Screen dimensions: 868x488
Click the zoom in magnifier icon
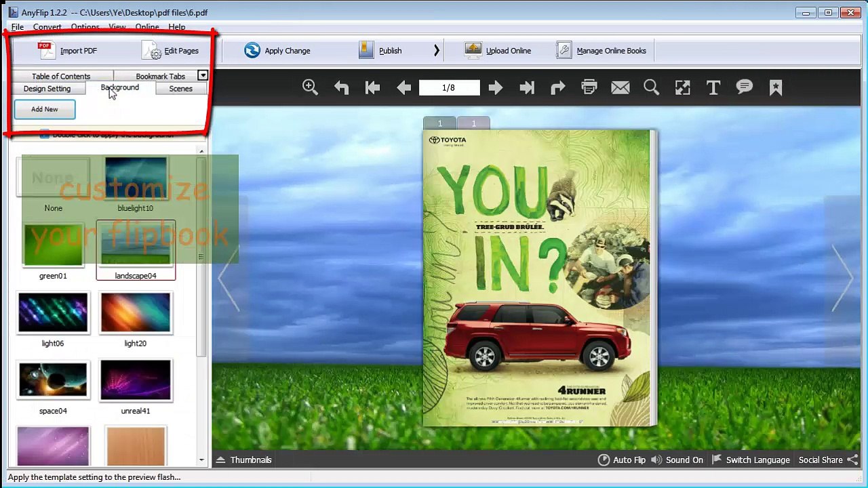pos(310,87)
